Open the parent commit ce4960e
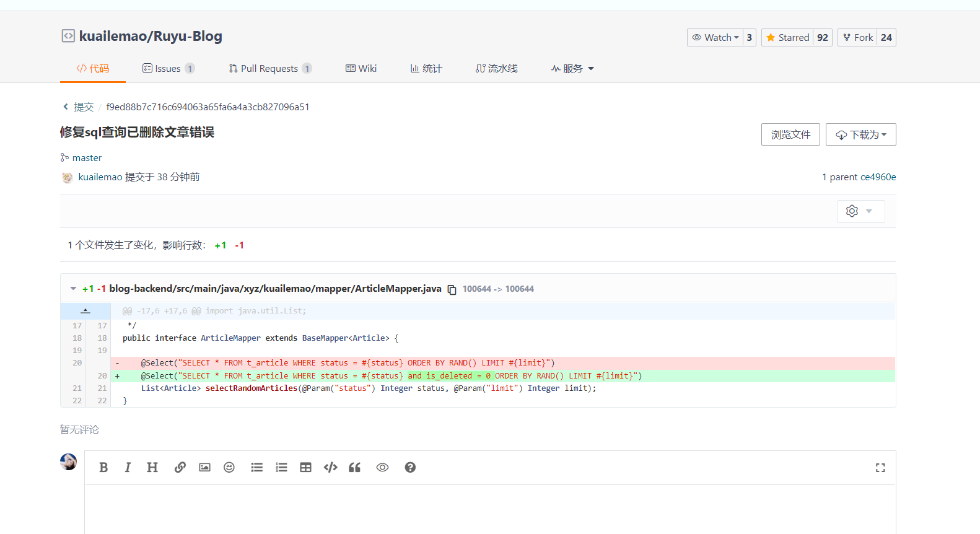The image size is (980, 534). (878, 177)
